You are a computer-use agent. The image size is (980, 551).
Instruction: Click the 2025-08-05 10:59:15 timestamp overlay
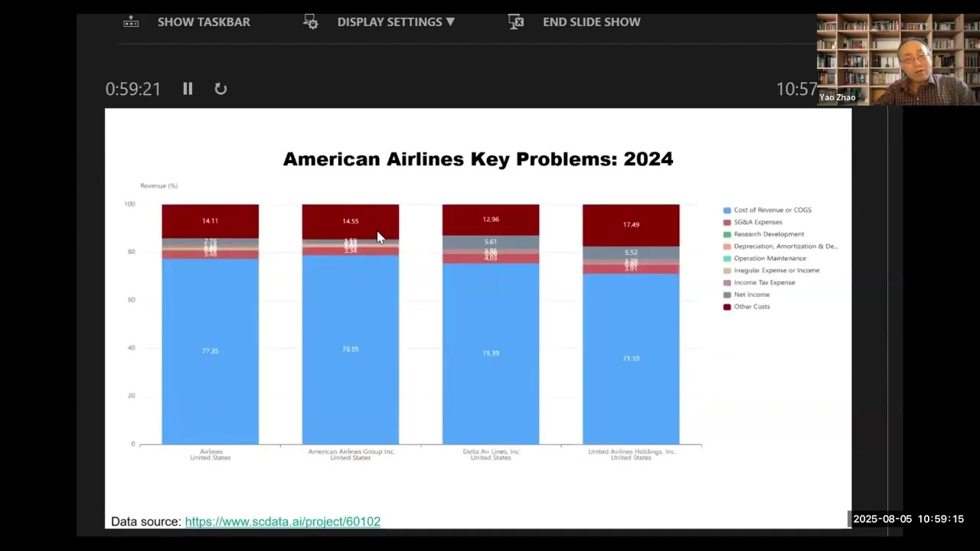click(908, 519)
